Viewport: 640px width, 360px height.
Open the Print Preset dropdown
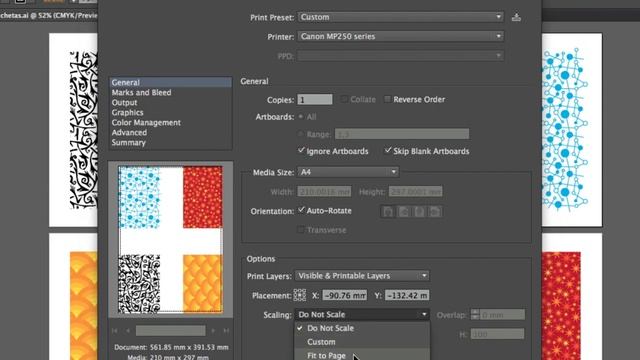pos(400,17)
